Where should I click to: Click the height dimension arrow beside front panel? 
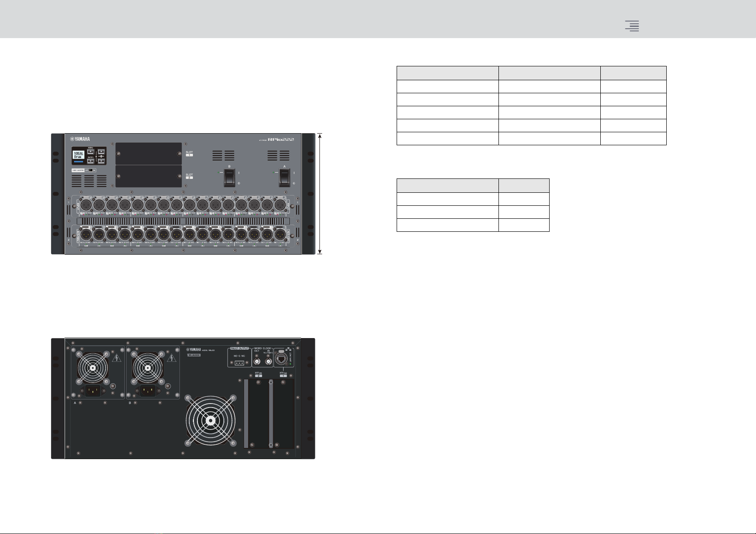[x=319, y=194]
